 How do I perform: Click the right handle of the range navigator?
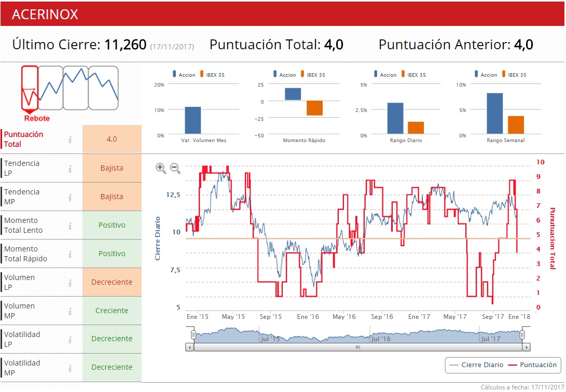tap(522, 335)
